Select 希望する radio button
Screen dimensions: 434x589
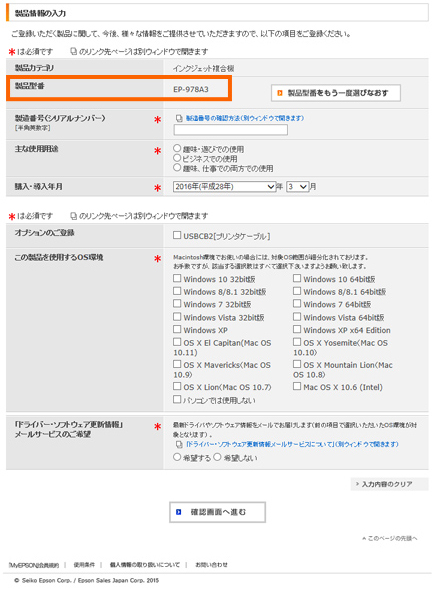[177, 457]
